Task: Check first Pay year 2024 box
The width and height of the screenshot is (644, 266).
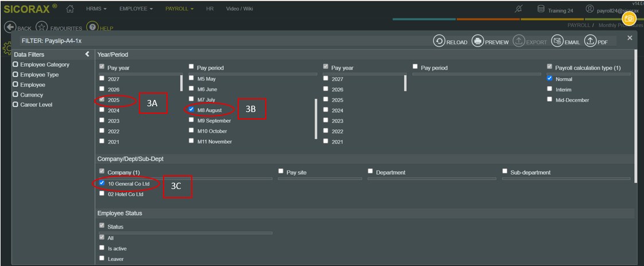Action: point(102,110)
